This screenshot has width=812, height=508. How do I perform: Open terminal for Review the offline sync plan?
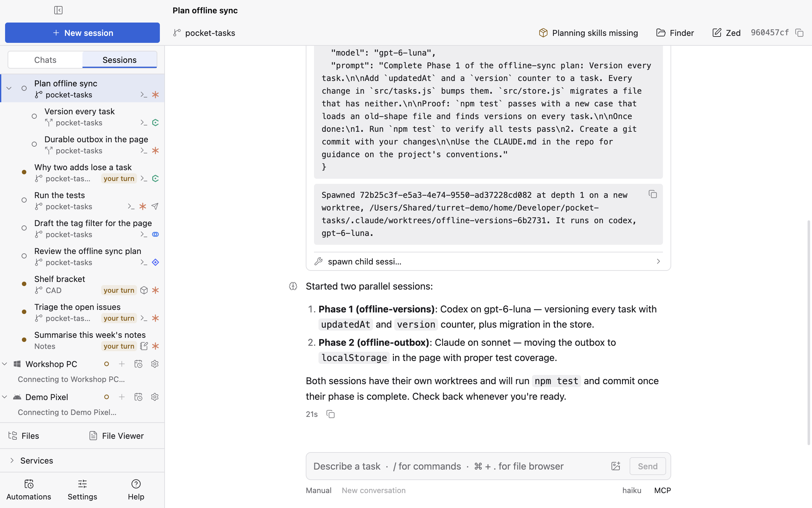[x=144, y=262]
